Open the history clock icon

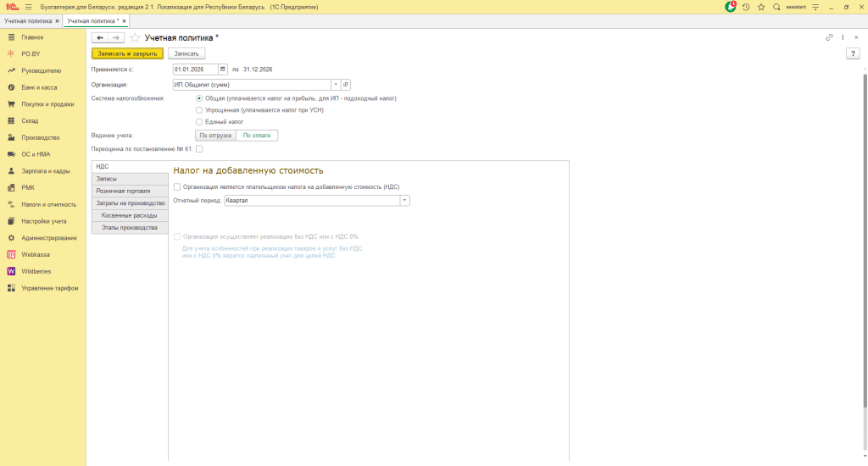746,7
